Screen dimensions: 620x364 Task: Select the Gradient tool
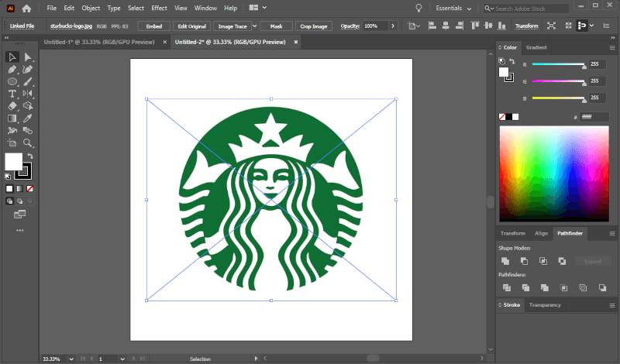[12, 118]
